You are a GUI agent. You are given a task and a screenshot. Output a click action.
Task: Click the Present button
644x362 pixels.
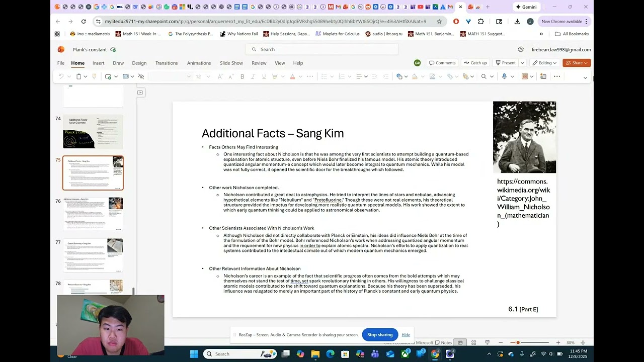(x=506, y=63)
